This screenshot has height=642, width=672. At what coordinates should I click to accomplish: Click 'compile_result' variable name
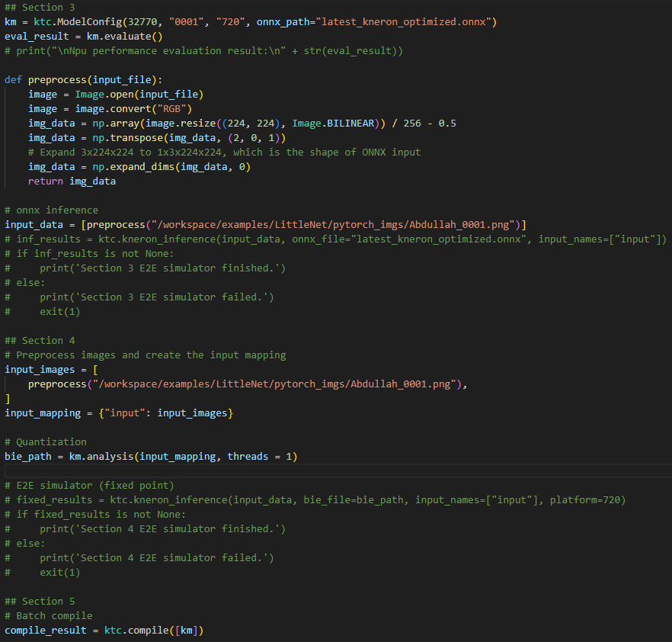click(46, 631)
